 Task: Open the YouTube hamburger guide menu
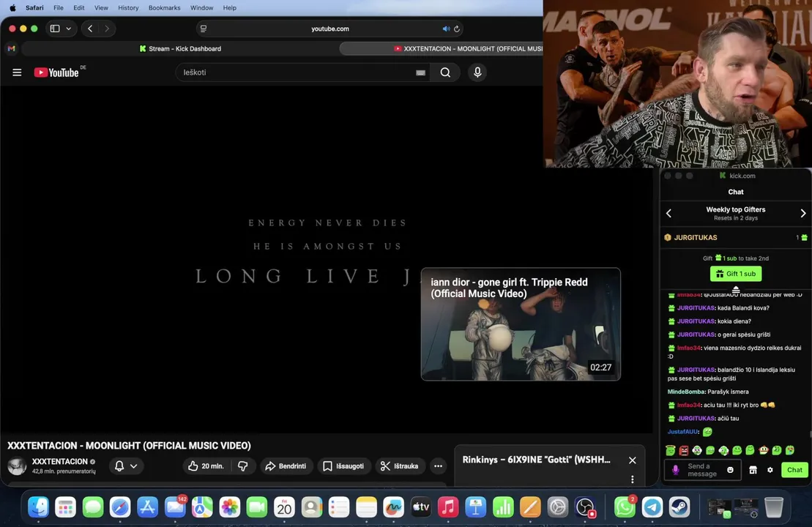pos(17,72)
